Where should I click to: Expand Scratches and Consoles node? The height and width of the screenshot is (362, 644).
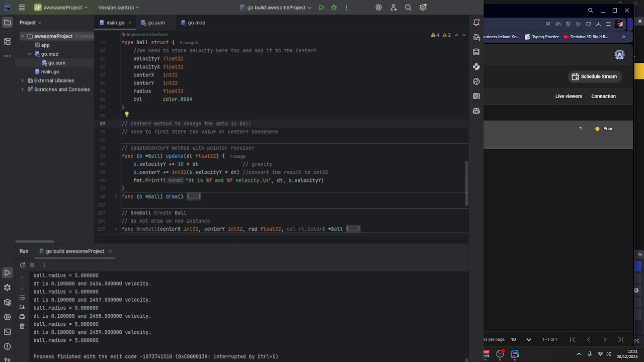pos(22,89)
